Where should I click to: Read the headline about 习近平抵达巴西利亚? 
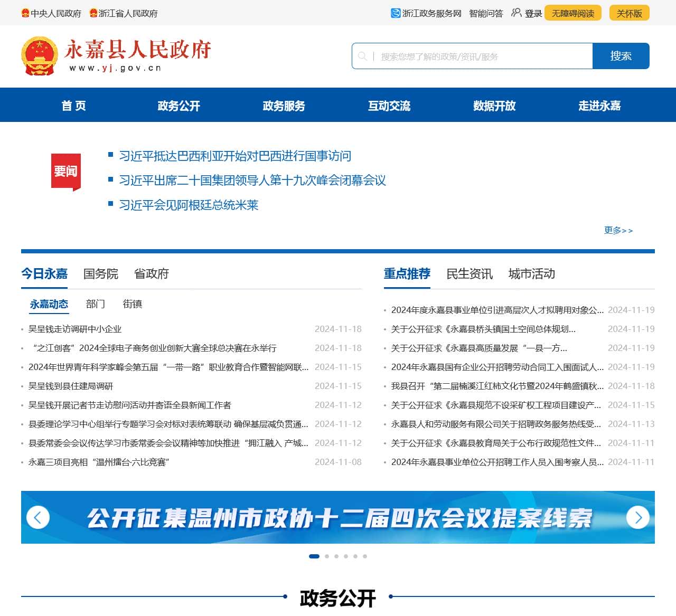tap(236, 156)
